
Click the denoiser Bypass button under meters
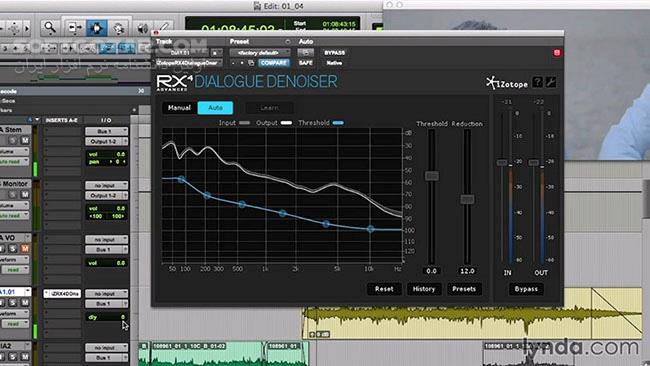click(x=526, y=289)
